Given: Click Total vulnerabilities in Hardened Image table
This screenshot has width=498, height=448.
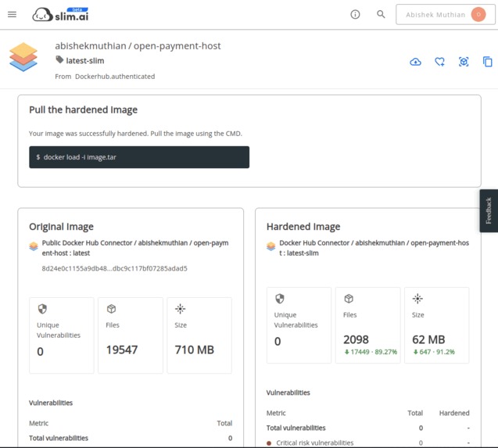Looking at the screenshot, I should tap(296, 428).
